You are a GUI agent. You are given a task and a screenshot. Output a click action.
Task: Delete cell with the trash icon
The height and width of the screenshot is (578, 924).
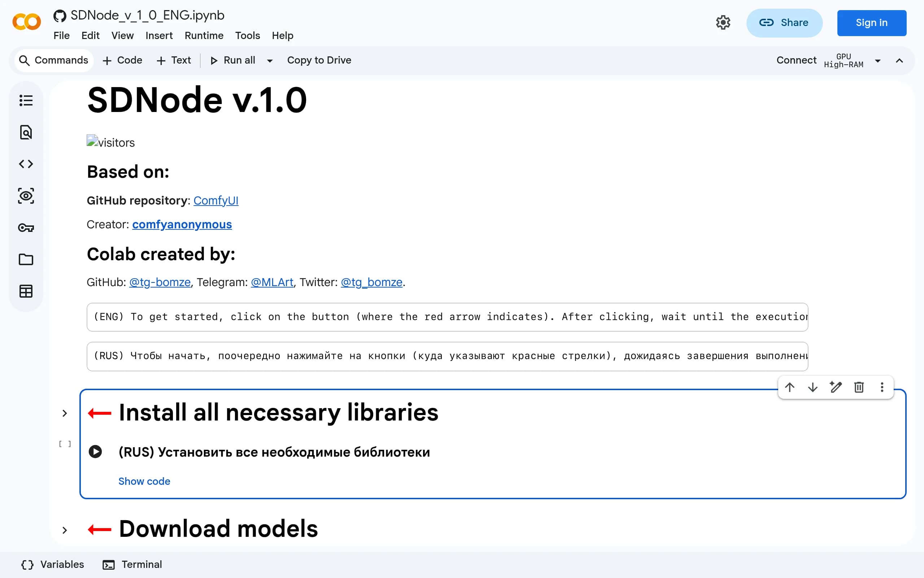click(859, 387)
